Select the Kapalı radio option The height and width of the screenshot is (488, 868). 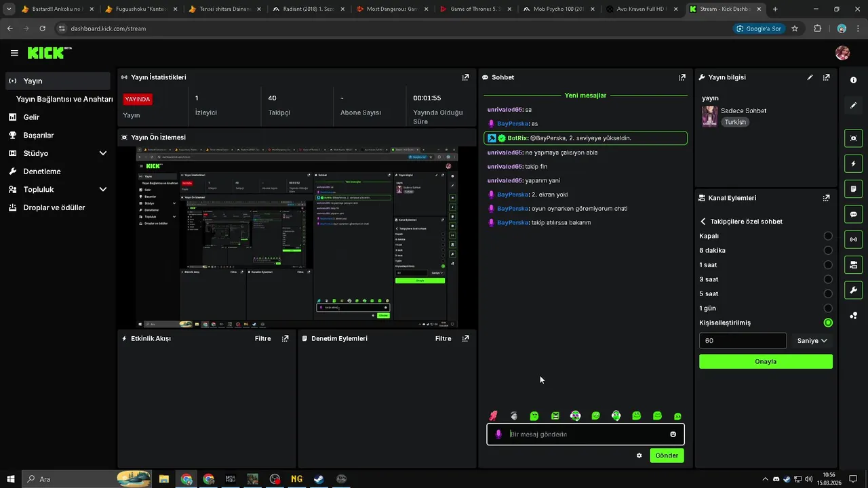828,236
